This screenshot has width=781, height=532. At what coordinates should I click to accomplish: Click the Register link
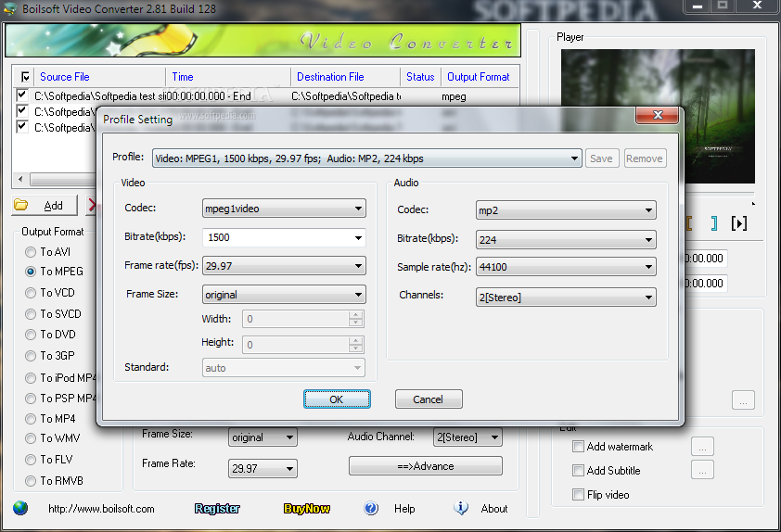pos(217,508)
